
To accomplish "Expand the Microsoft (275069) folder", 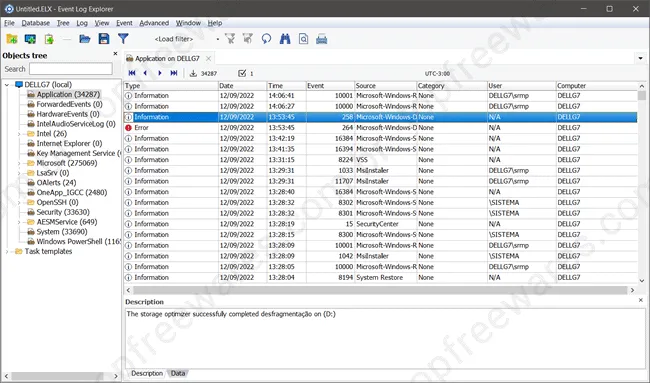I will tap(19, 163).
